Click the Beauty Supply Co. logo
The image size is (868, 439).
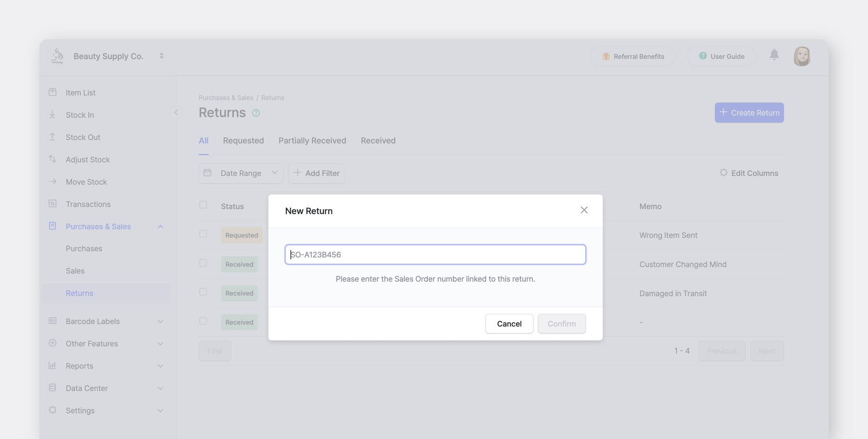coord(57,56)
